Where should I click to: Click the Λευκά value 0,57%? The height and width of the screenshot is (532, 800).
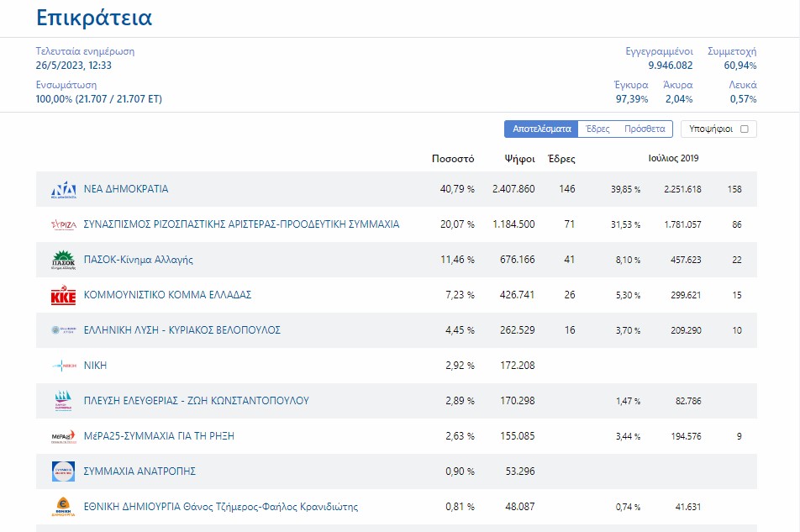pos(744,99)
